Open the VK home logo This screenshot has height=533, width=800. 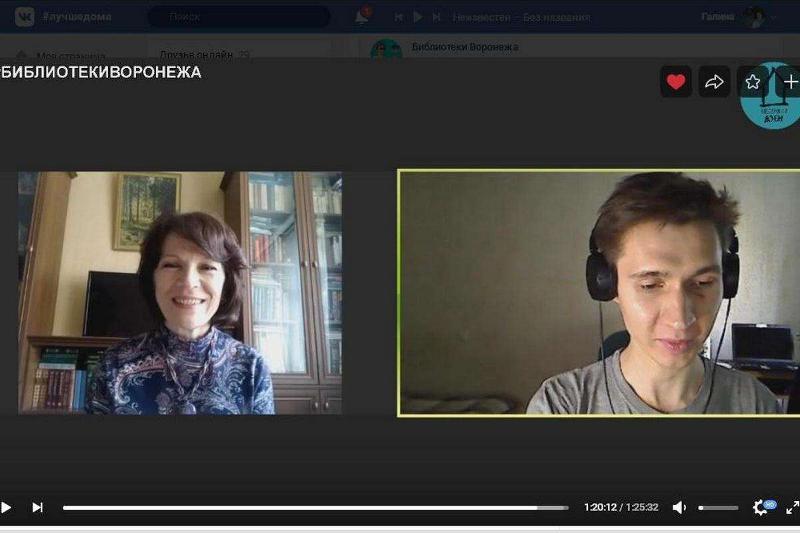[24, 16]
